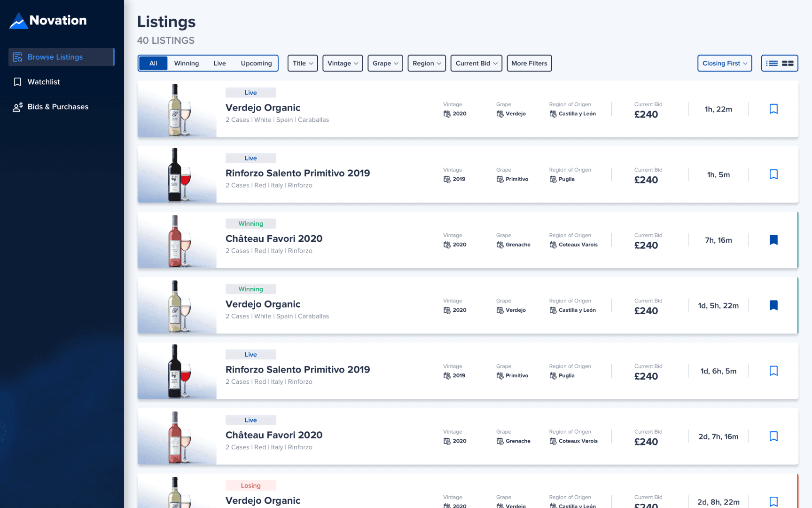Open the Closing First sort dropdown

click(725, 63)
